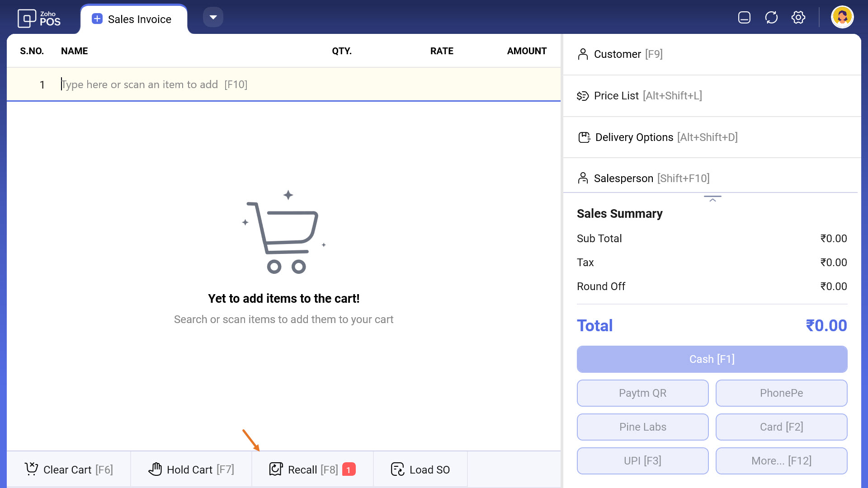Open settings gear icon in header

798,18
